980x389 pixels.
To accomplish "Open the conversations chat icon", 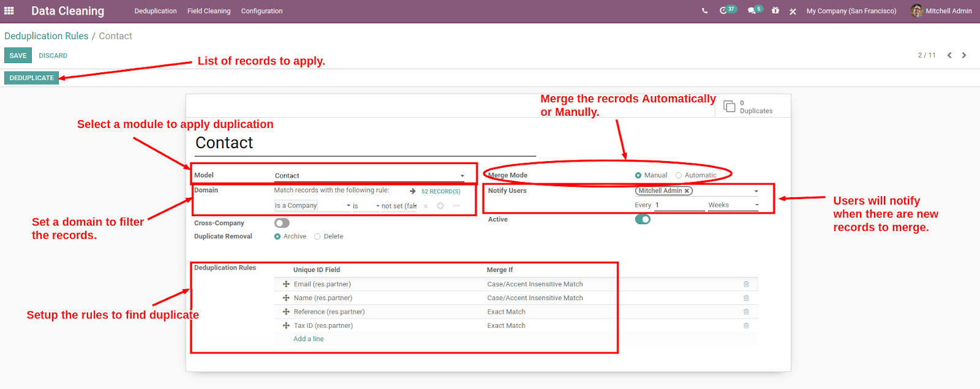I will (752, 11).
